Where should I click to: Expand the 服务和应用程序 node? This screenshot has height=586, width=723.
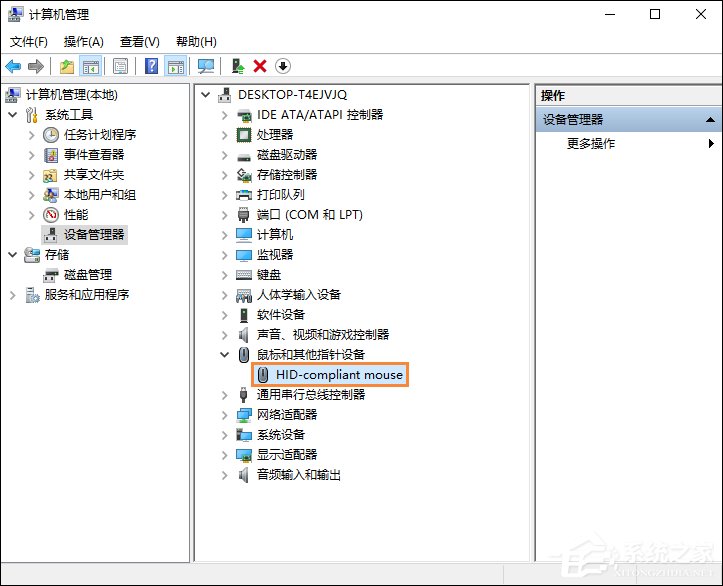[x=13, y=295]
